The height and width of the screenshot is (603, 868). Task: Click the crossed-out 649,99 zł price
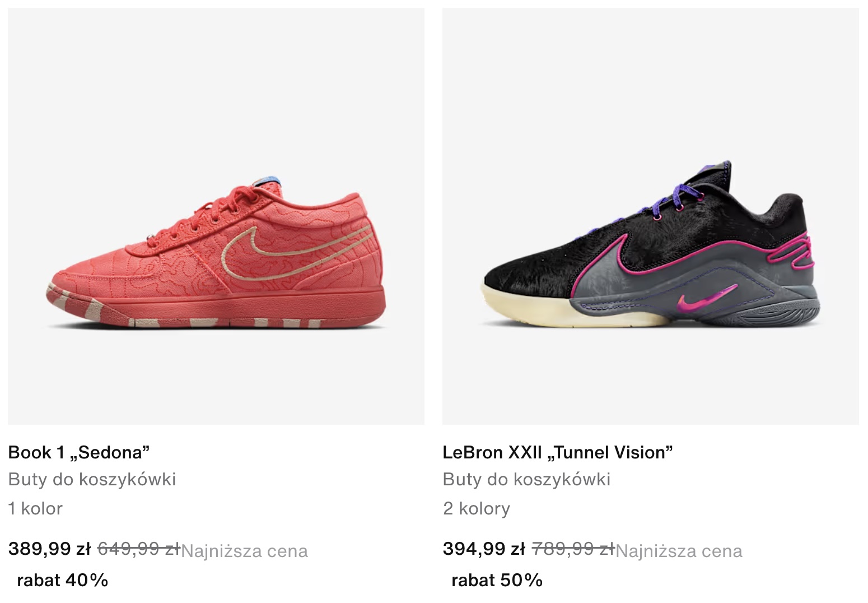pyautogui.click(x=139, y=549)
